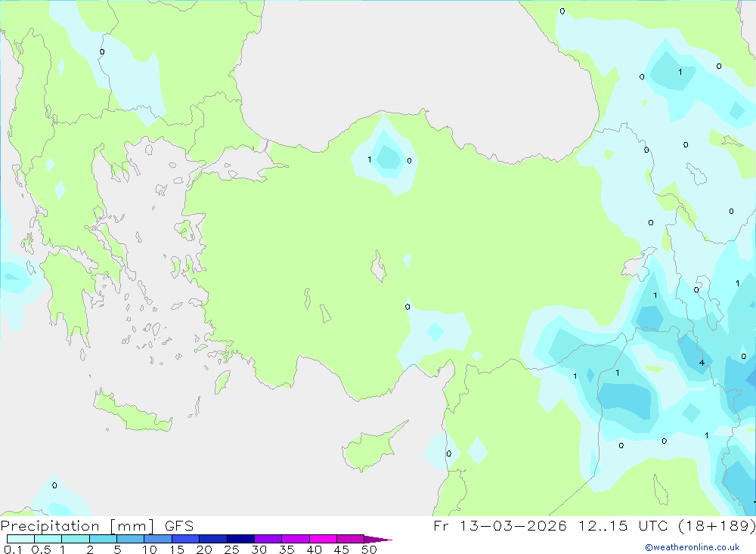756x554 pixels.
Task: Click the '0.1' legend scale label
Action: [13, 549]
